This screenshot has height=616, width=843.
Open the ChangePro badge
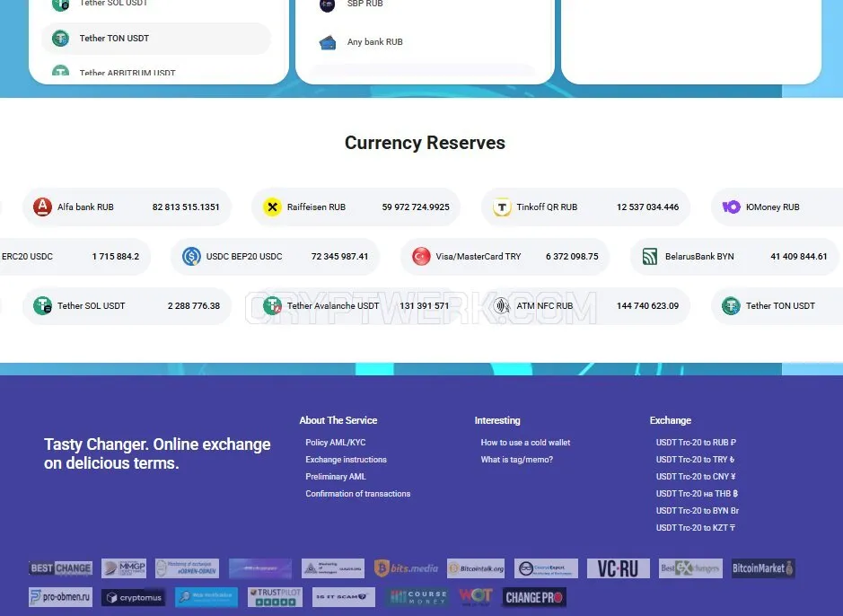tap(534, 597)
